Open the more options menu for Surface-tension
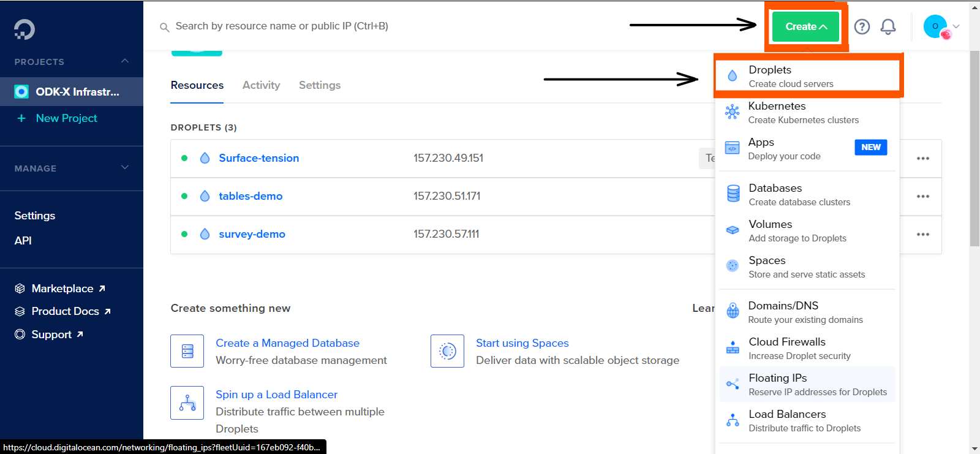The height and width of the screenshot is (454, 980). click(923, 159)
